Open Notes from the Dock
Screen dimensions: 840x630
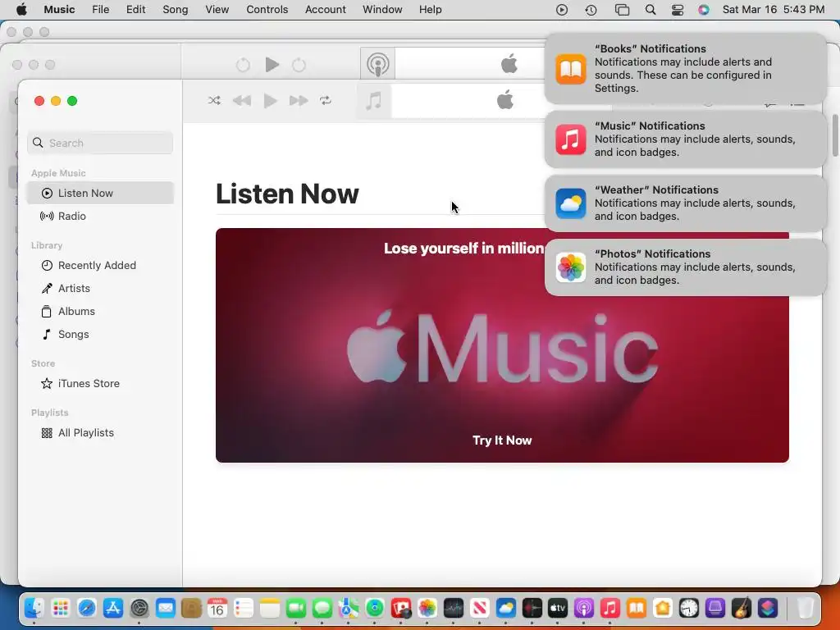pyautogui.click(x=270, y=608)
